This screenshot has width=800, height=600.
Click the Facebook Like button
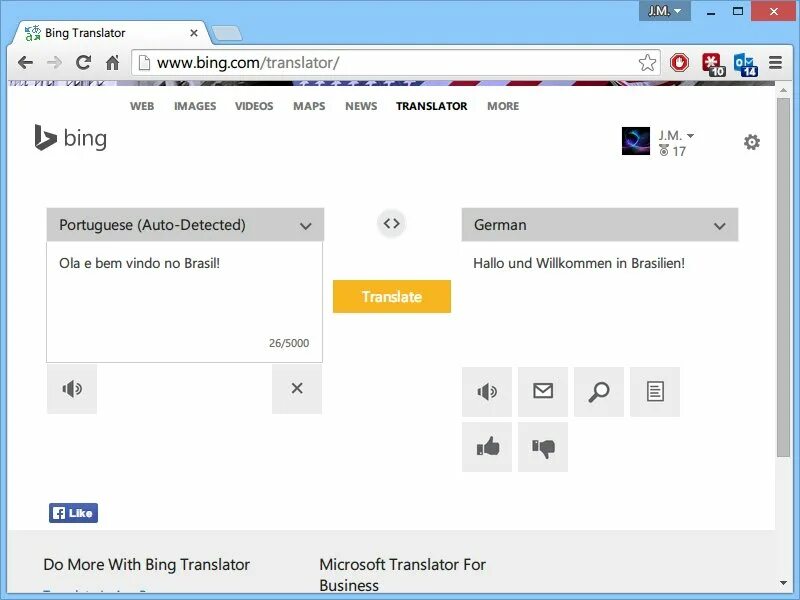pyautogui.click(x=73, y=513)
